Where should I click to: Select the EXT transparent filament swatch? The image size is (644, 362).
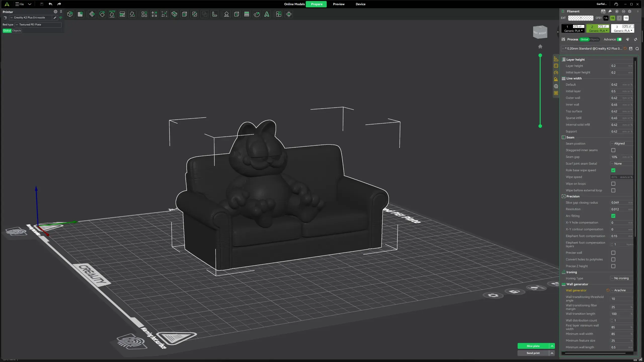[x=581, y=18]
